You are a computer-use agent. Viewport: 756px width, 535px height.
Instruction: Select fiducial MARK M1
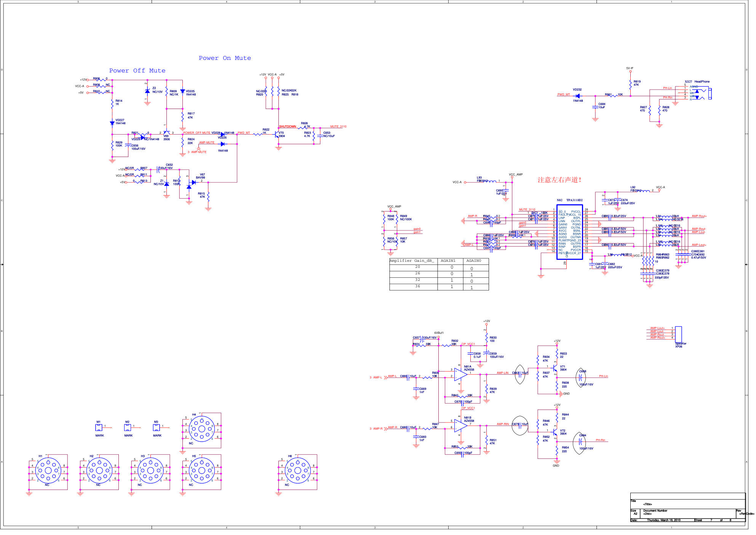coord(99,428)
